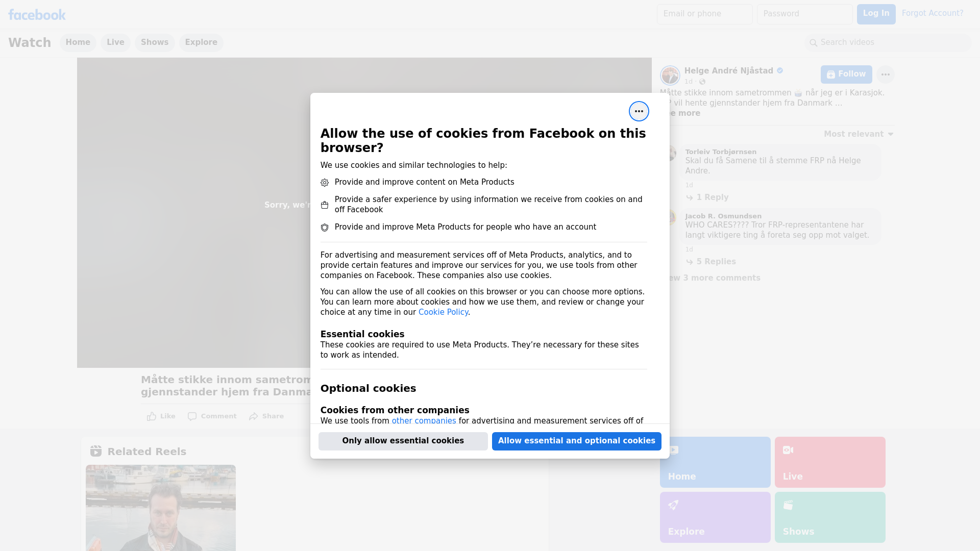This screenshot has height=551, width=980.
Task: Click the Comment button under the video
Action: pyautogui.click(x=212, y=416)
